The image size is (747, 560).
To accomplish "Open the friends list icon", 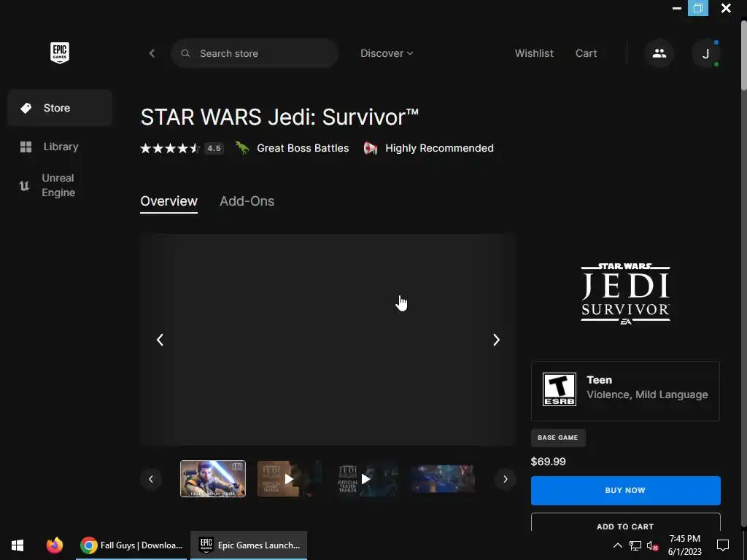I will tap(659, 53).
